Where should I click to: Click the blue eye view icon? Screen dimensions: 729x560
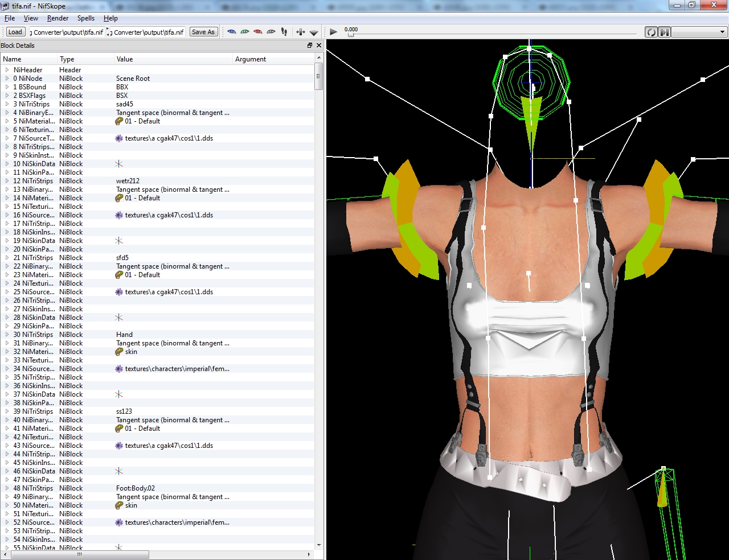(231, 32)
